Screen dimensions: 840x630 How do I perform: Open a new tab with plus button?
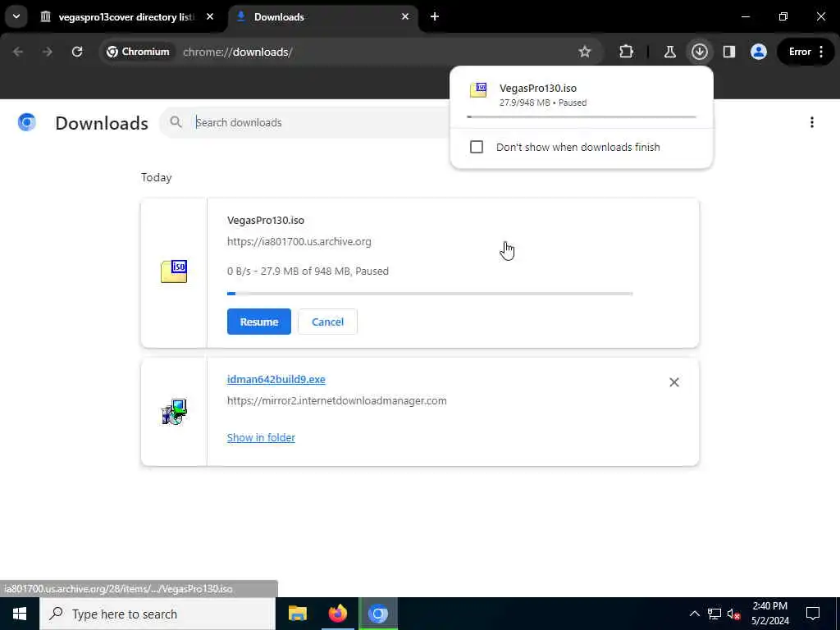[x=435, y=16]
